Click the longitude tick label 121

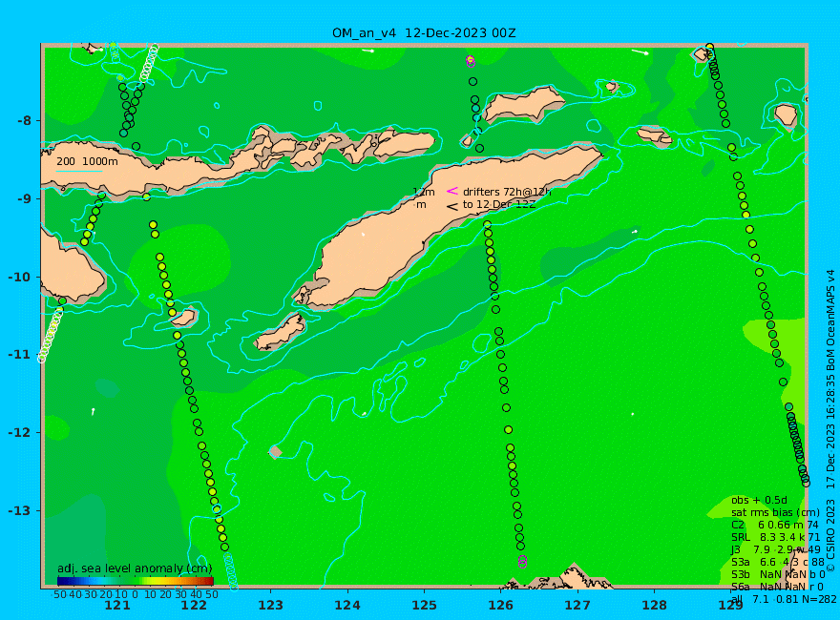(x=117, y=606)
